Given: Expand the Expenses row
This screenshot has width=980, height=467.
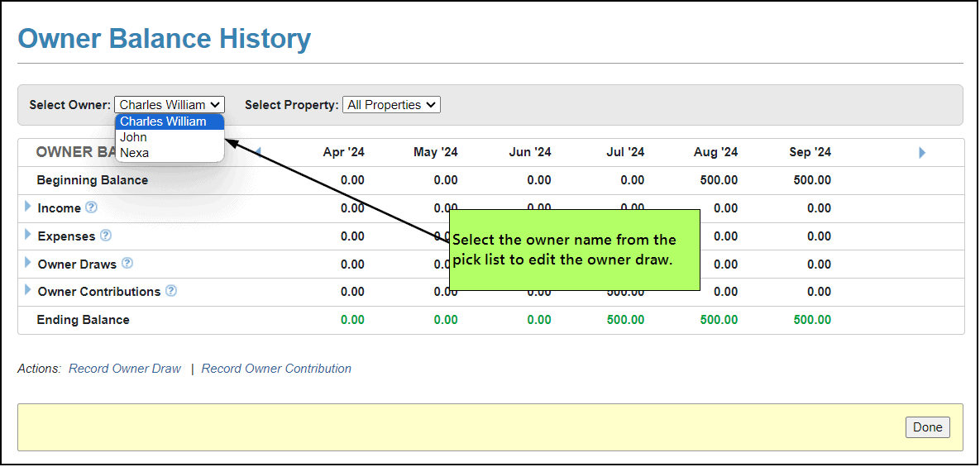Looking at the screenshot, I should [28, 235].
